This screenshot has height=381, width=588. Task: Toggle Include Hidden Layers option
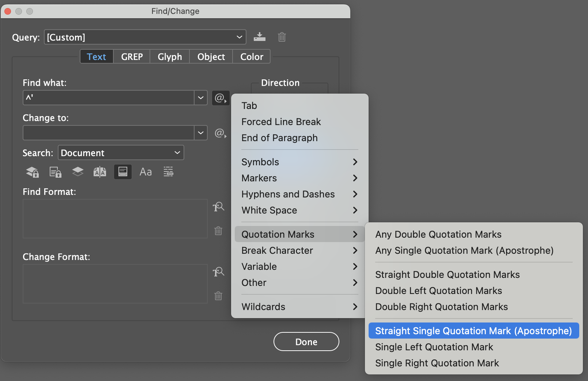pyautogui.click(x=78, y=172)
